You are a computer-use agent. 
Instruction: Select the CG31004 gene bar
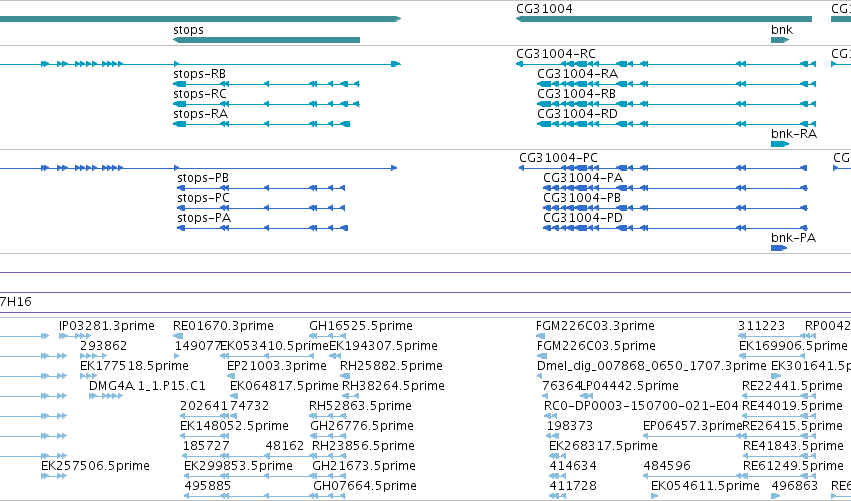pos(664,19)
